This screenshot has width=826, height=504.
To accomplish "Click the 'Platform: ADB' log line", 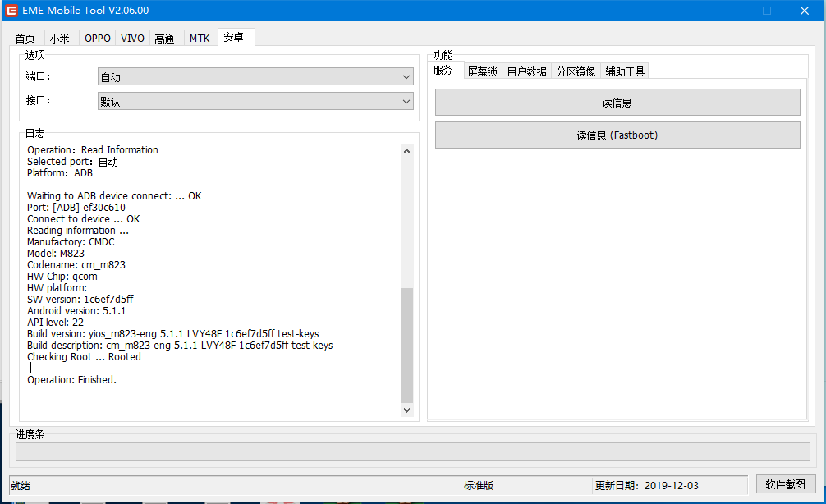I will click(x=60, y=173).
